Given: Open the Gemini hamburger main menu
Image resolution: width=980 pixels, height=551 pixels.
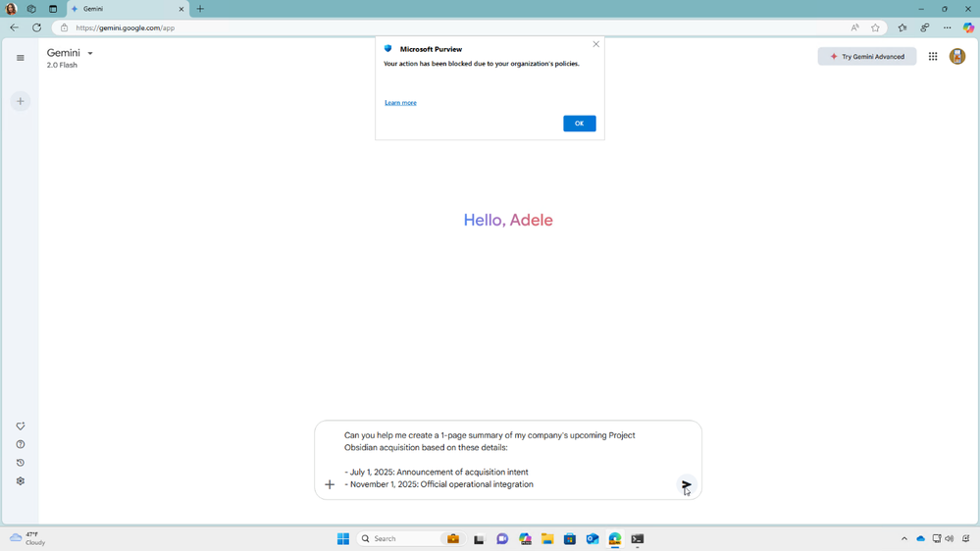Looking at the screenshot, I should (x=21, y=58).
